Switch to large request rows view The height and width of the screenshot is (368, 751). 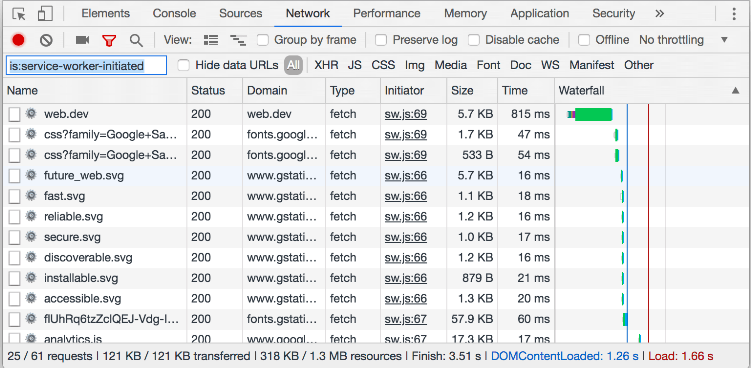tap(210, 40)
